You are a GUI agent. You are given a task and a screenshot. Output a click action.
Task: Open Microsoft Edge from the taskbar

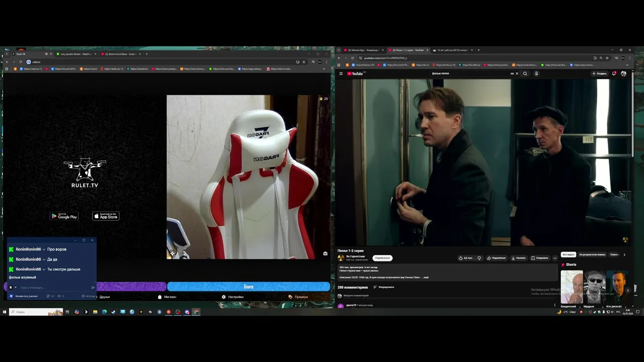[x=104, y=312]
